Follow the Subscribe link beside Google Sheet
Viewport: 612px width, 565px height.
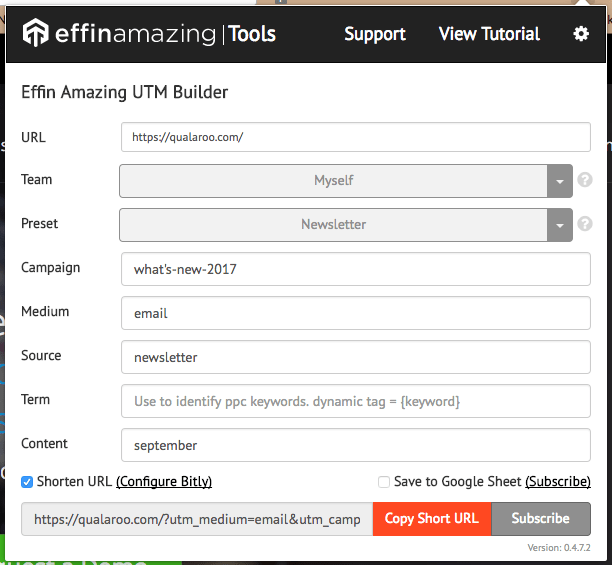coord(558,481)
